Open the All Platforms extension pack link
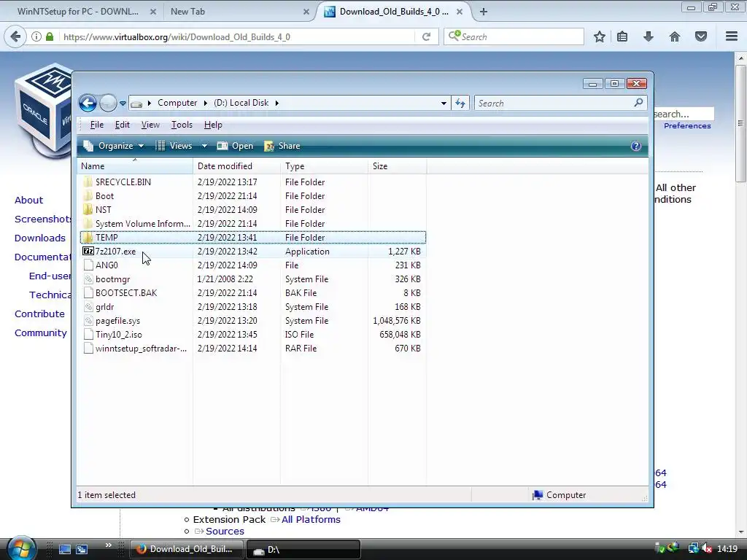Image resolution: width=747 pixels, height=560 pixels. pos(311,519)
